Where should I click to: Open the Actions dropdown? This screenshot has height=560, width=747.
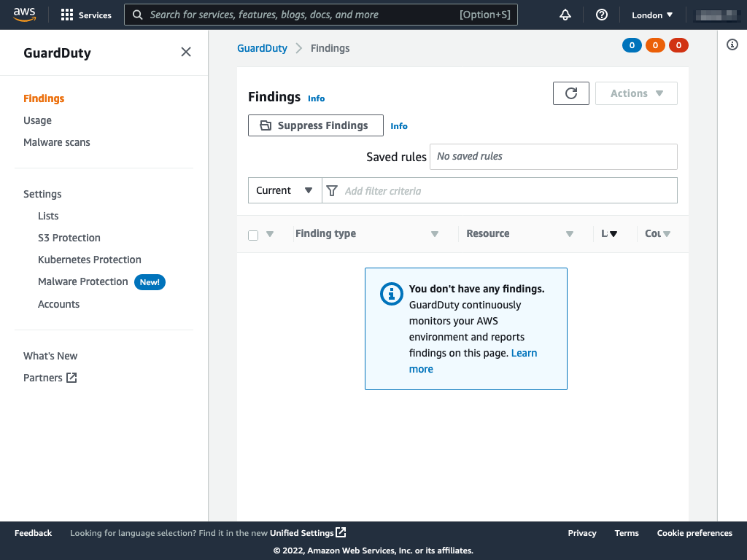(635, 93)
